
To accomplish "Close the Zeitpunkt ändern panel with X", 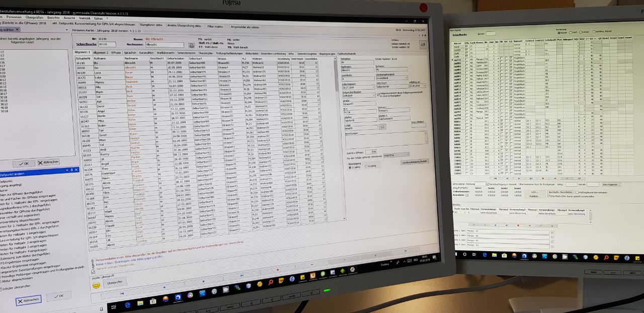I will tap(76, 170).
